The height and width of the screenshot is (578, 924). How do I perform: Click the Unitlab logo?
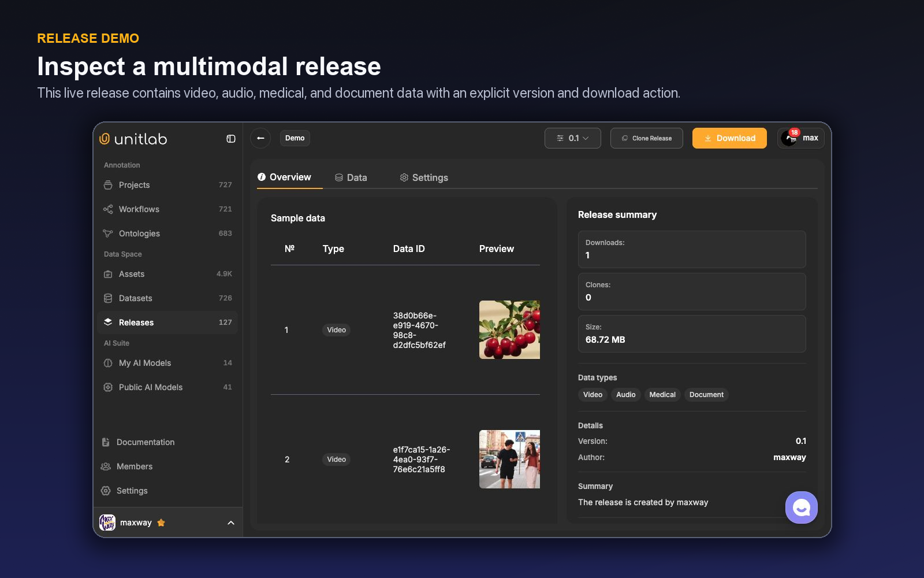coord(133,139)
